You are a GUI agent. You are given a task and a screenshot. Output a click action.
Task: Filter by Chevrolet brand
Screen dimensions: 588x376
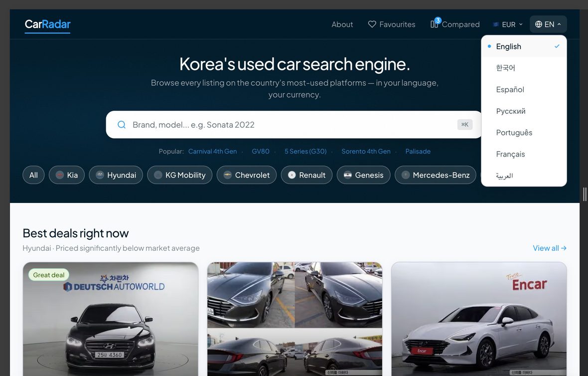tap(246, 175)
